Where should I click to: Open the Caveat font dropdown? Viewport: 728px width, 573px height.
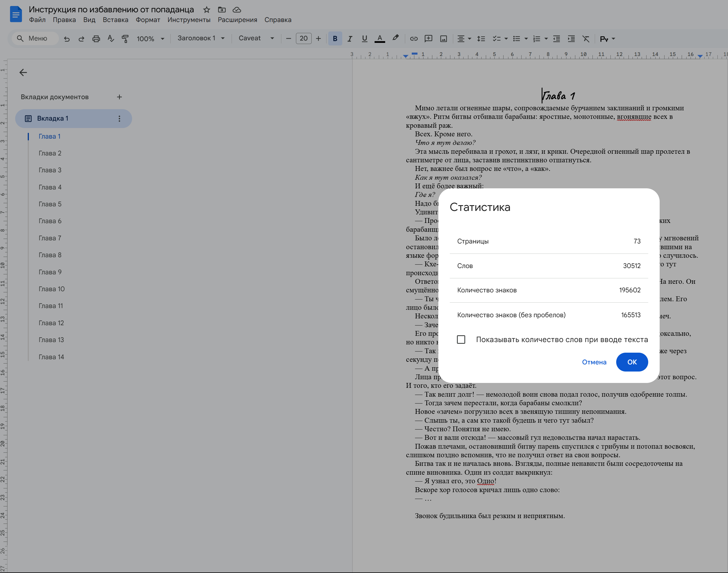[256, 38]
